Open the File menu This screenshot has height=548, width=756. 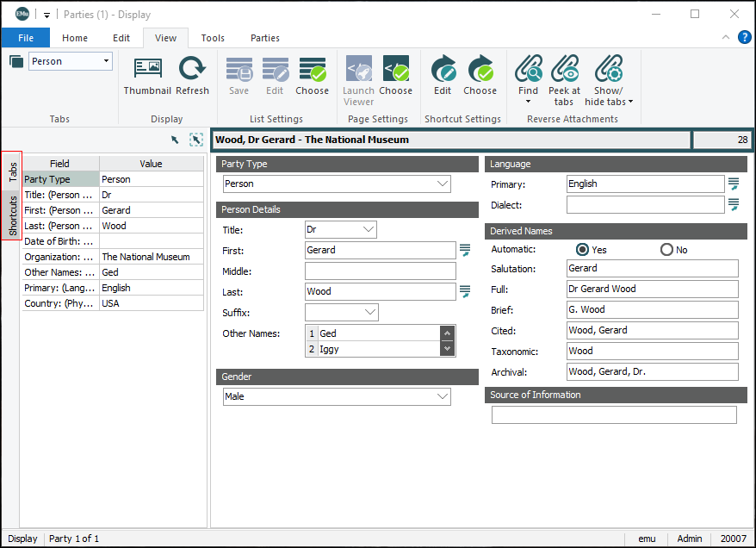25,38
